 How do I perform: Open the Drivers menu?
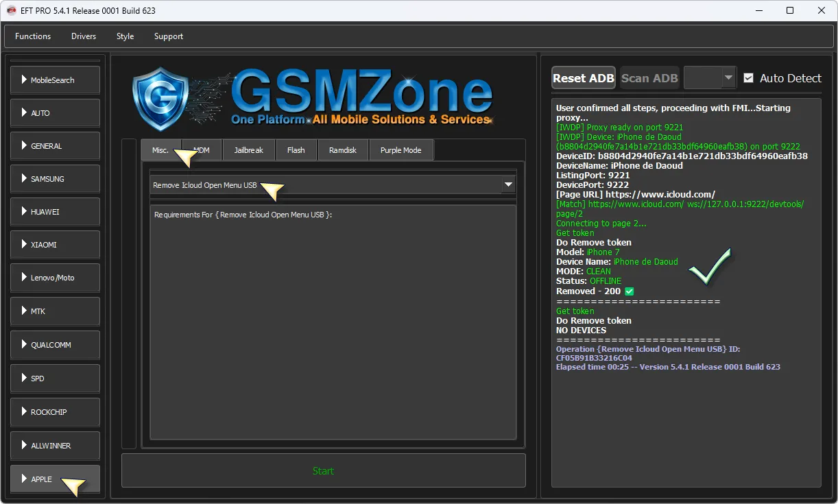[84, 36]
